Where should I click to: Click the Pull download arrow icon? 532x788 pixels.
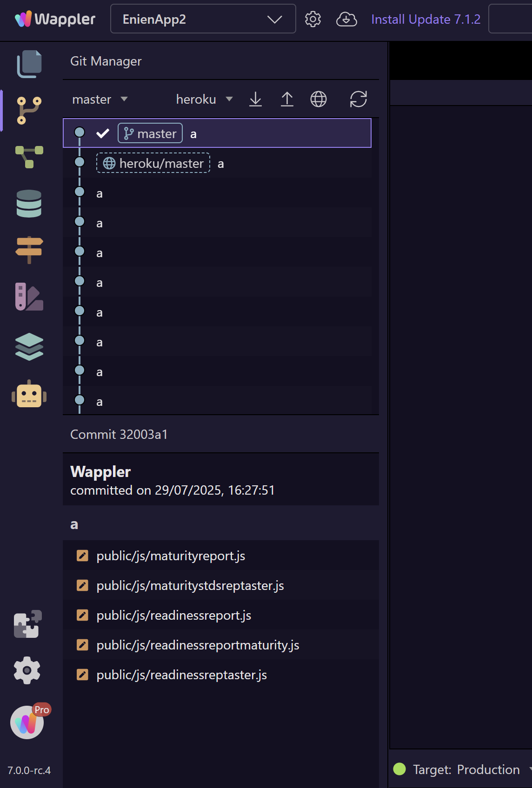click(x=255, y=99)
